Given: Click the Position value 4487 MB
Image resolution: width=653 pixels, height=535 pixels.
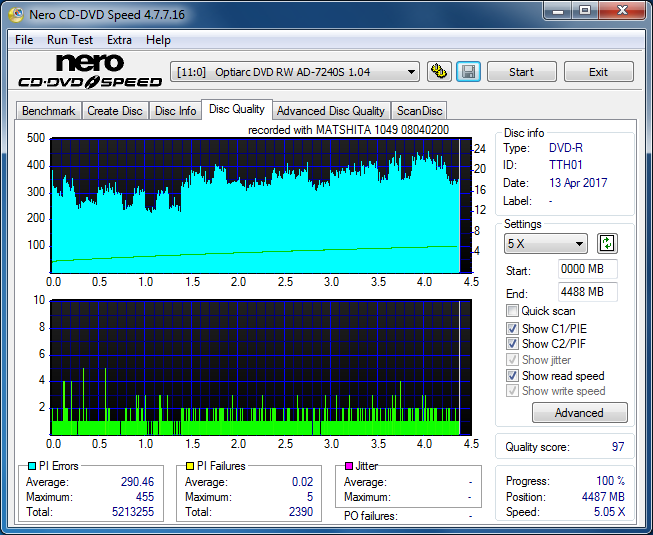Looking at the screenshot, I should 603,497.
